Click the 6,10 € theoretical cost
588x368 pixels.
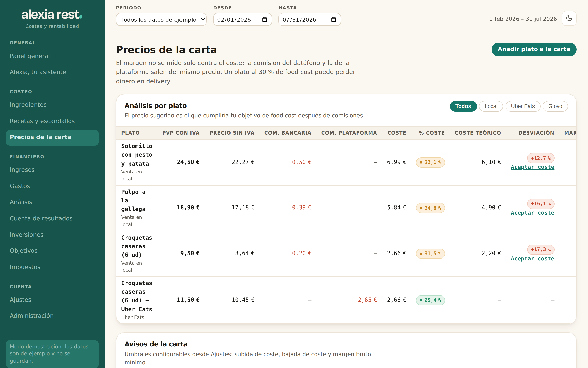(x=491, y=162)
